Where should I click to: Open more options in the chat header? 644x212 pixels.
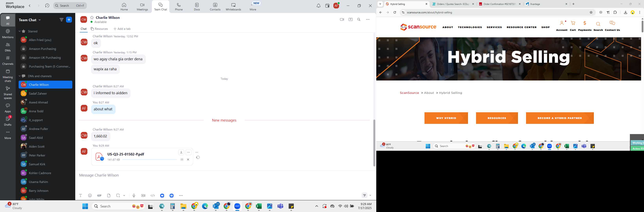[x=368, y=19]
